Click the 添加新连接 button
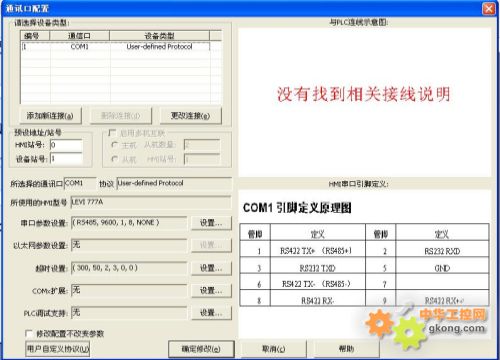Image resolution: width=500 pixels, height=360 pixels. point(50,116)
